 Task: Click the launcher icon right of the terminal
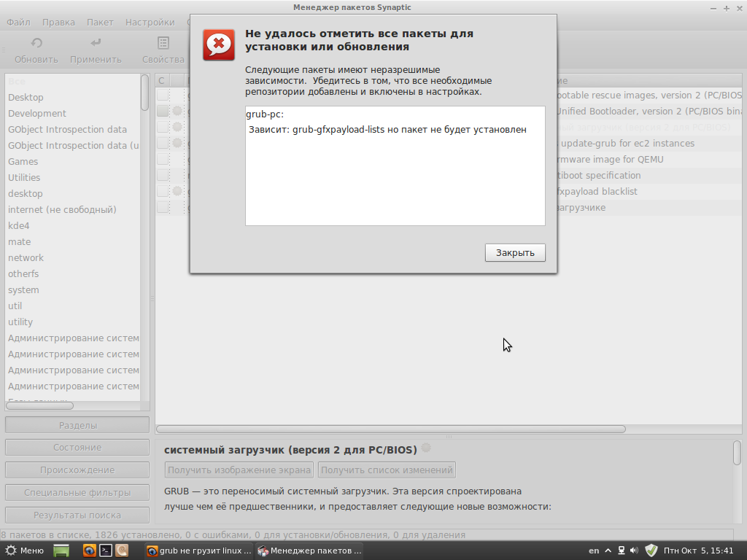pos(122,551)
